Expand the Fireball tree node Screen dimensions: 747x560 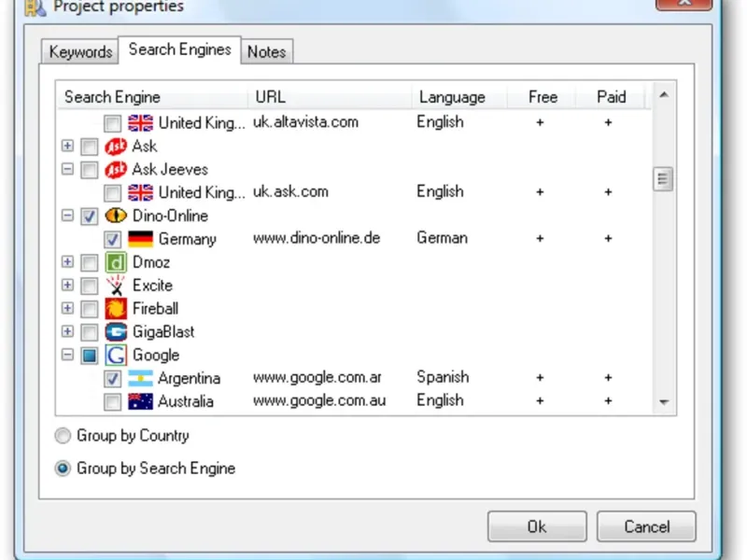67,308
